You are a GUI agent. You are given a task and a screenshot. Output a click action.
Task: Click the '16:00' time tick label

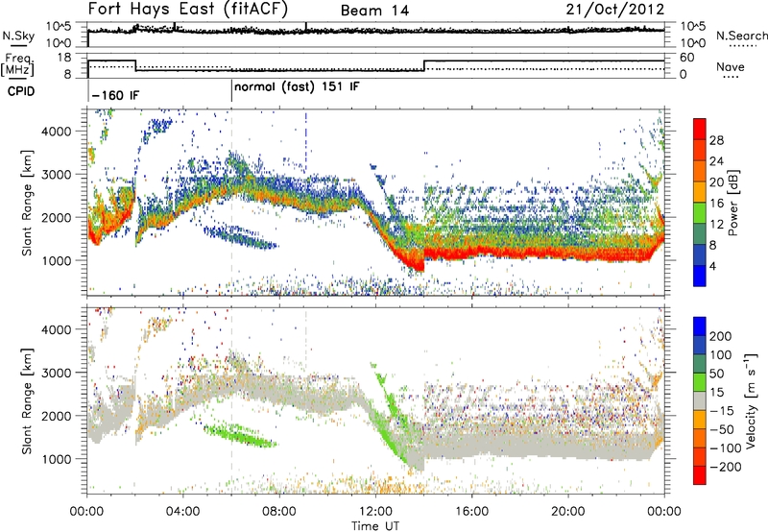pyautogui.click(x=471, y=512)
